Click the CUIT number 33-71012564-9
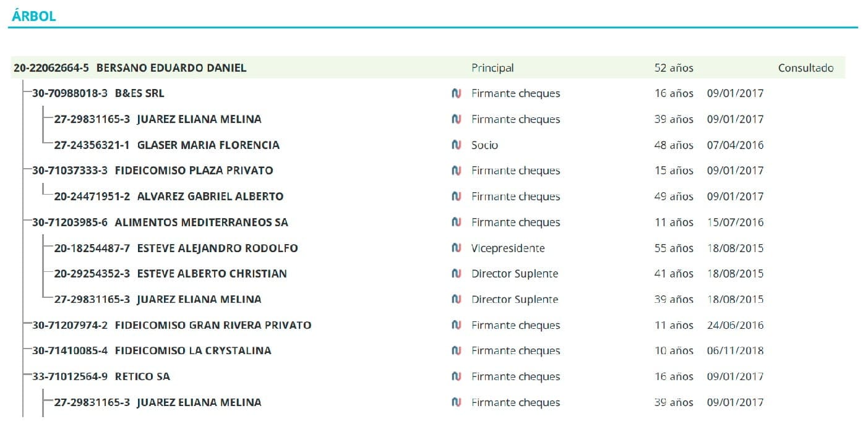Image resolution: width=868 pixels, height=440 pixels. [70, 377]
